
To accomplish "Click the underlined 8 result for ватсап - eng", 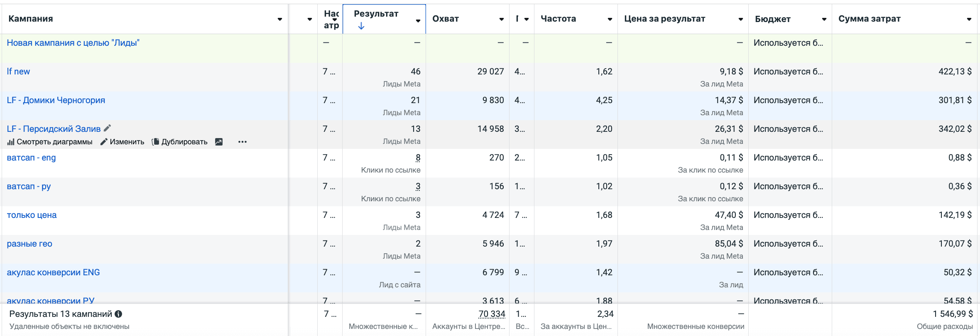I will pyautogui.click(x=418, y=158).
